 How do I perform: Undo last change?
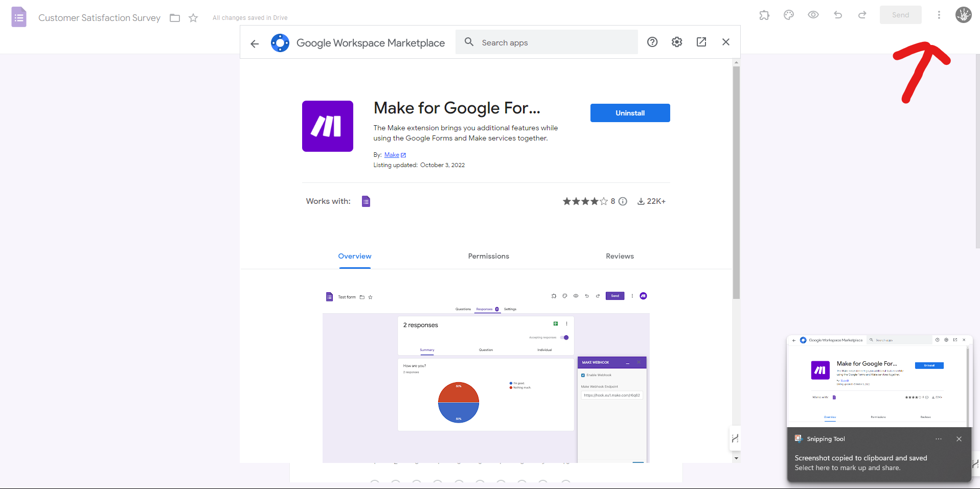coord(838,15)
